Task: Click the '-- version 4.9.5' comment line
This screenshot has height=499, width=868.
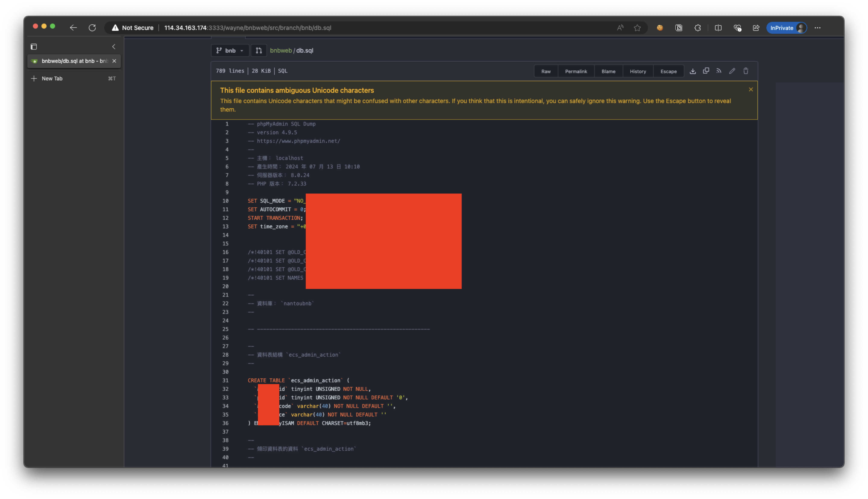Action: coord(272,132)
